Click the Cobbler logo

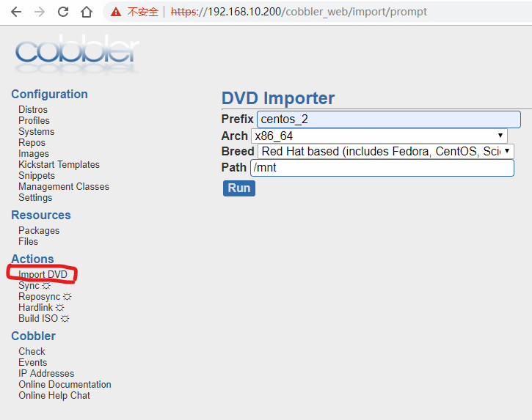pos(76,54)
